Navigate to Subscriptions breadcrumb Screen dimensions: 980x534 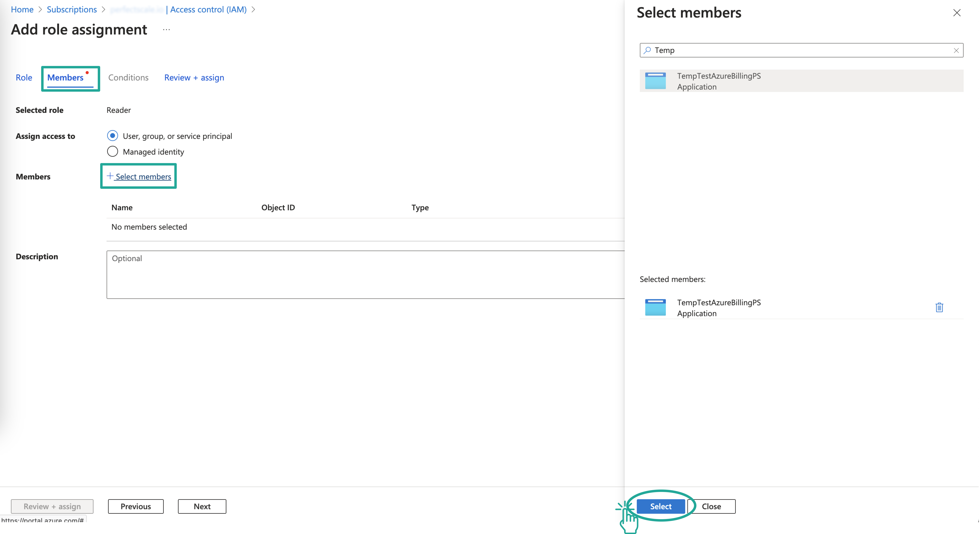point(72,10)
